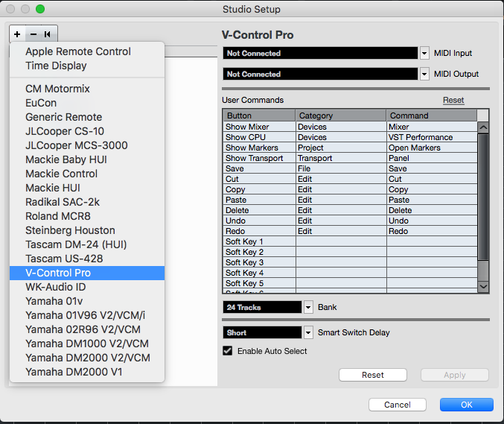Click the reset-to-start arrow icon
This screenshot has width=504, height=424.
pos(48,34)
